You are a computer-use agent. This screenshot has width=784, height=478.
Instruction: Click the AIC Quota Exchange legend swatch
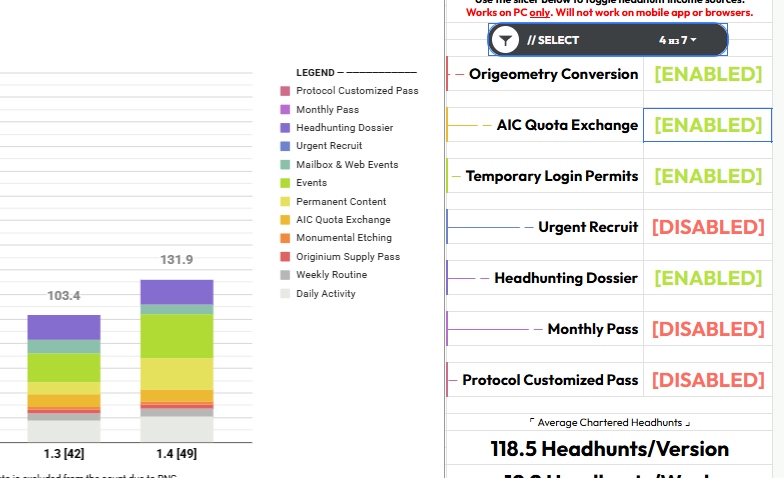click(285, 220)
